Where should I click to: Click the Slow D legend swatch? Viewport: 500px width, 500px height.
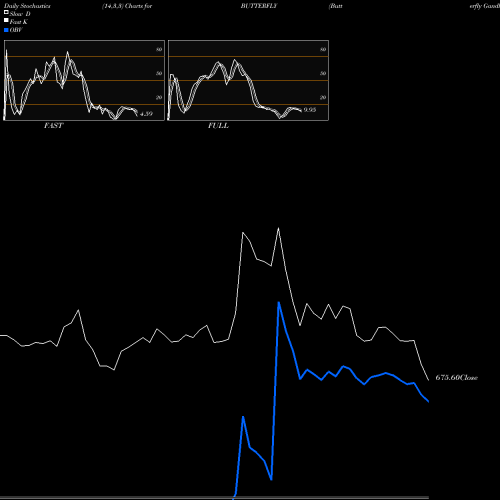pyautogui.click(x=6, y=13)
